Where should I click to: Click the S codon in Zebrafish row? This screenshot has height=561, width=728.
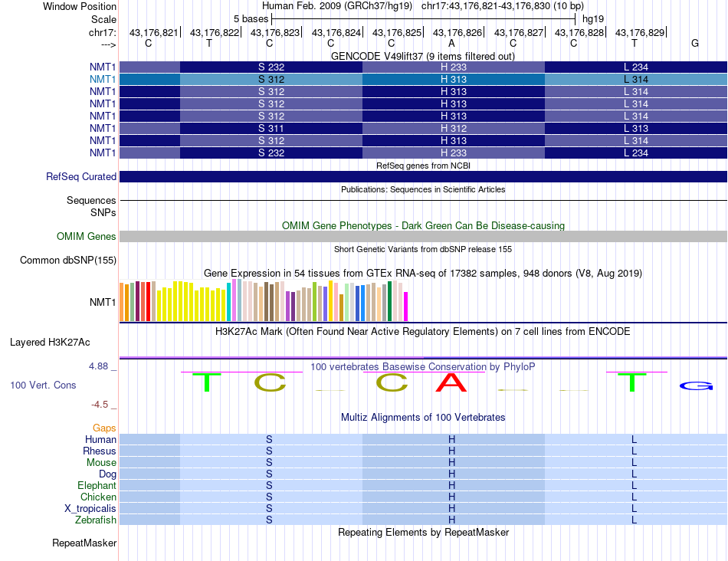click(269, 520)
